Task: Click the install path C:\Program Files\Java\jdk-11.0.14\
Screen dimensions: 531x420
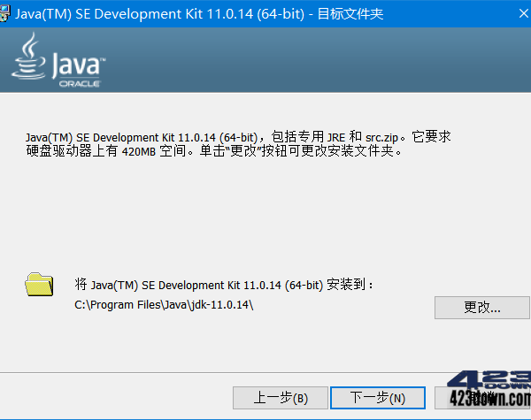Action: pyautogui.click(x=165, y=305)
